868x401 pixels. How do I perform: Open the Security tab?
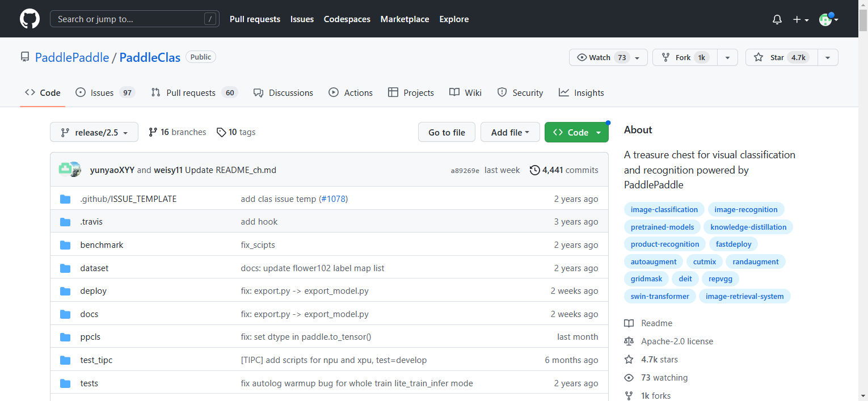pyautogui.click(x=520, y=92)
